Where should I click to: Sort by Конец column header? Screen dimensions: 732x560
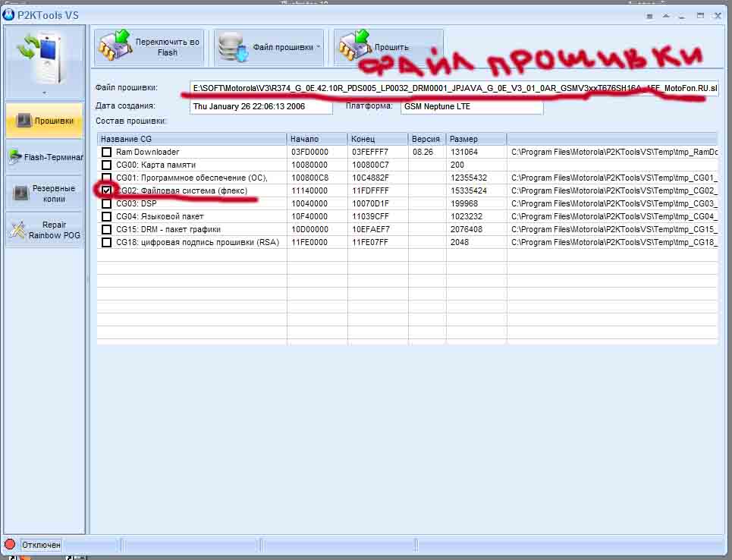pyautogui.click(x=378, y=139)
